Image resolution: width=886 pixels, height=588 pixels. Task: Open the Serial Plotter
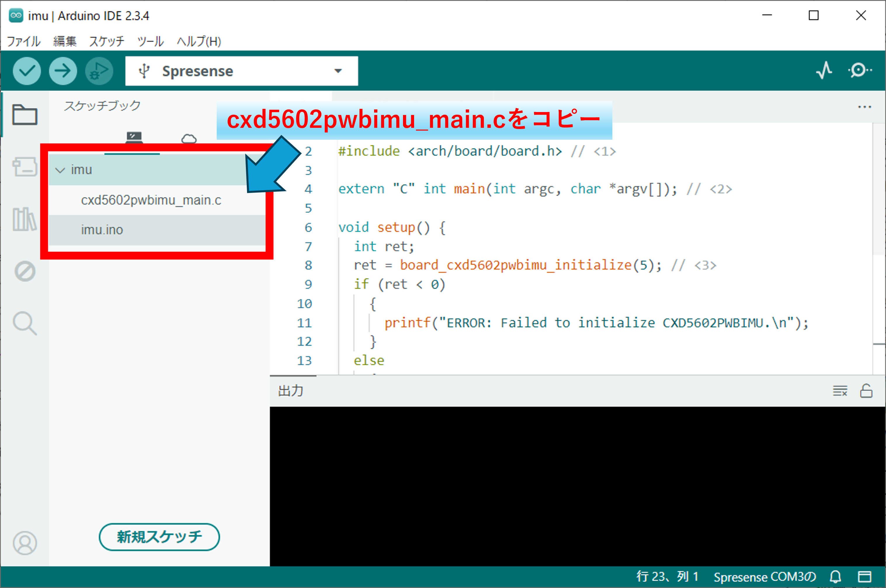tap(824, 71)
